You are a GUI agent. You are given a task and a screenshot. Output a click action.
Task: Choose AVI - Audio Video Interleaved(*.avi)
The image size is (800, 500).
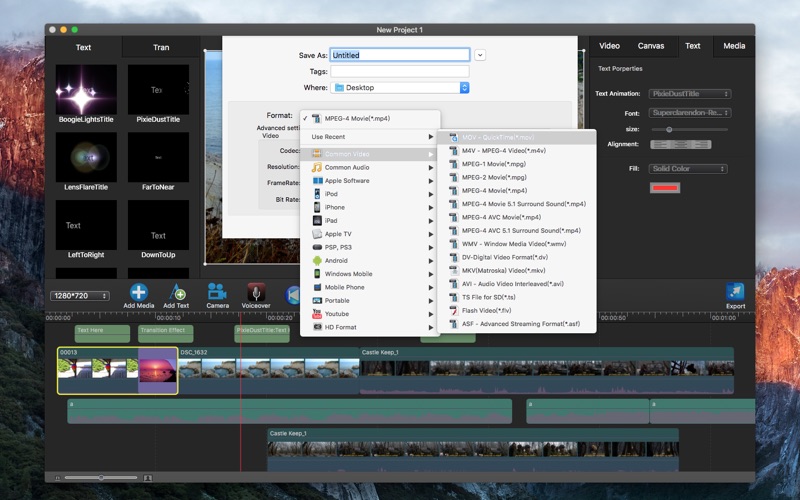(516, 284)
